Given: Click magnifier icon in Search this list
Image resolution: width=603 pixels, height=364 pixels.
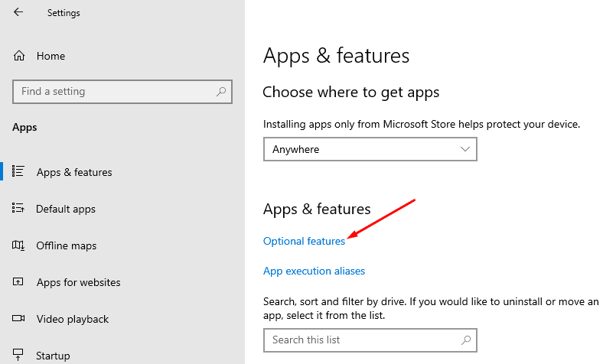Looking at the screenshot, I should pos(465,340).
